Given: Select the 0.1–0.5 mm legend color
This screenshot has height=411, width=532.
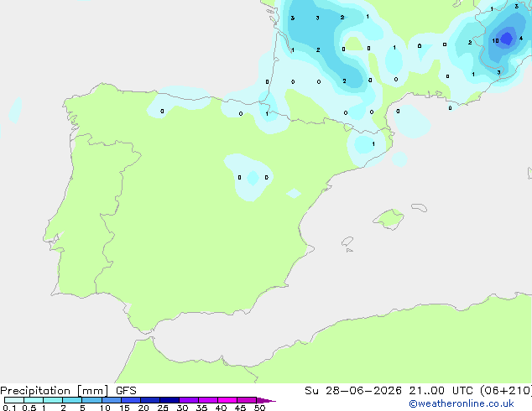Looking at the screenshot, I should click(14, 400).
